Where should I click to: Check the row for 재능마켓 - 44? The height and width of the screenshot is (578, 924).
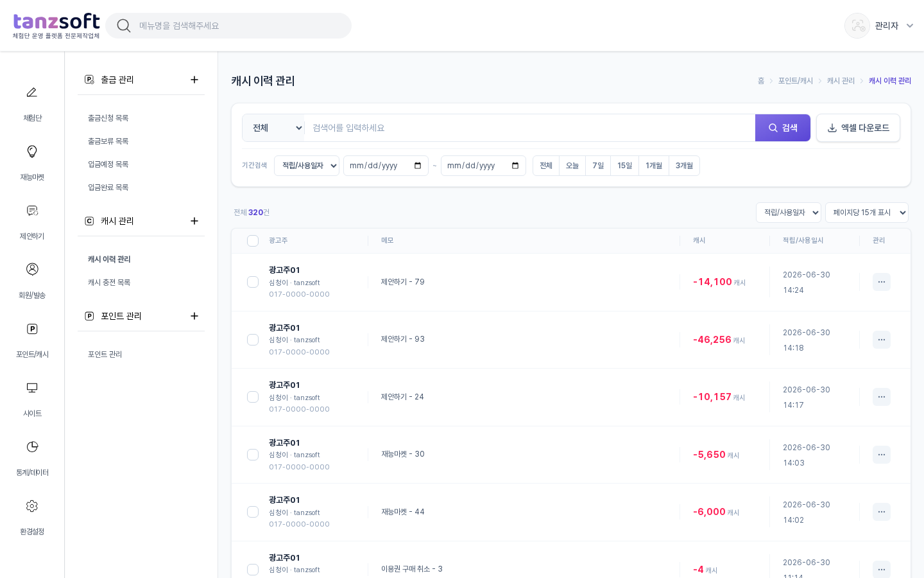click(253, 512)
